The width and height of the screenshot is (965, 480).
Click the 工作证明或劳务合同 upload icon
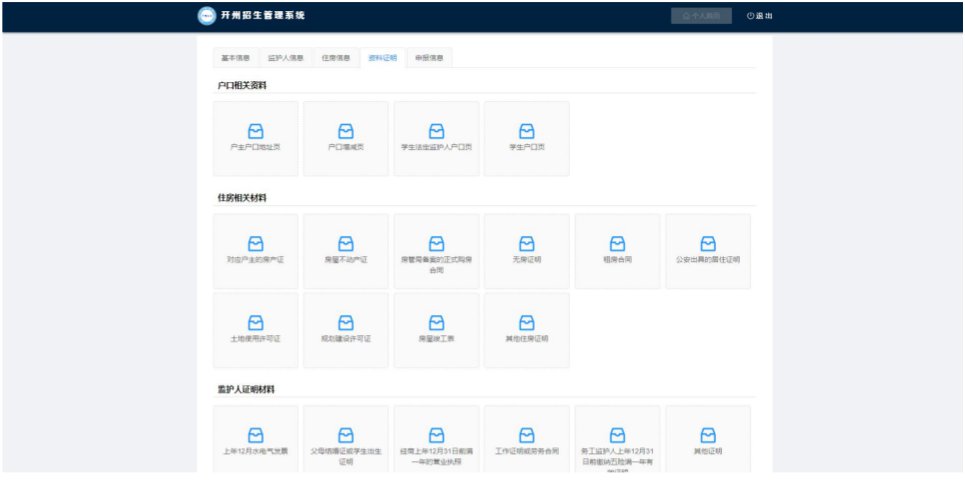tap(527, 435)
